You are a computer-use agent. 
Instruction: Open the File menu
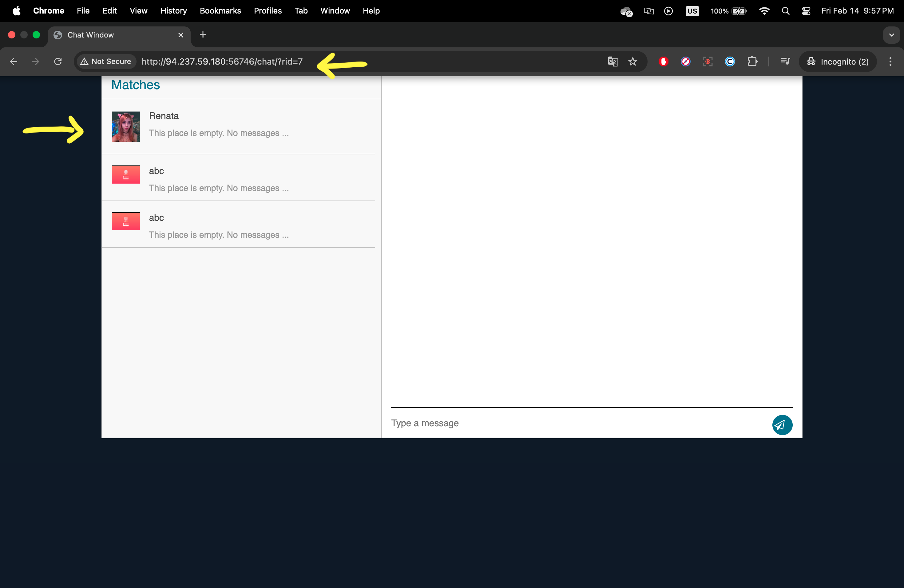click(x=83, y=11)
